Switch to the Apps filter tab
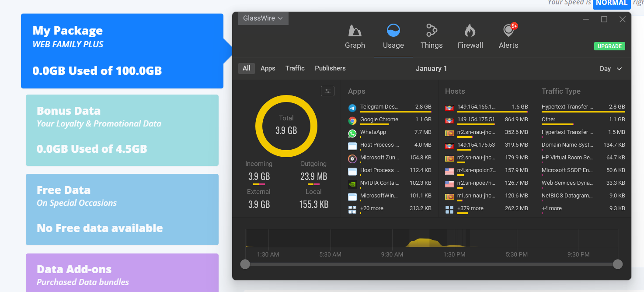 click(268, 68)
